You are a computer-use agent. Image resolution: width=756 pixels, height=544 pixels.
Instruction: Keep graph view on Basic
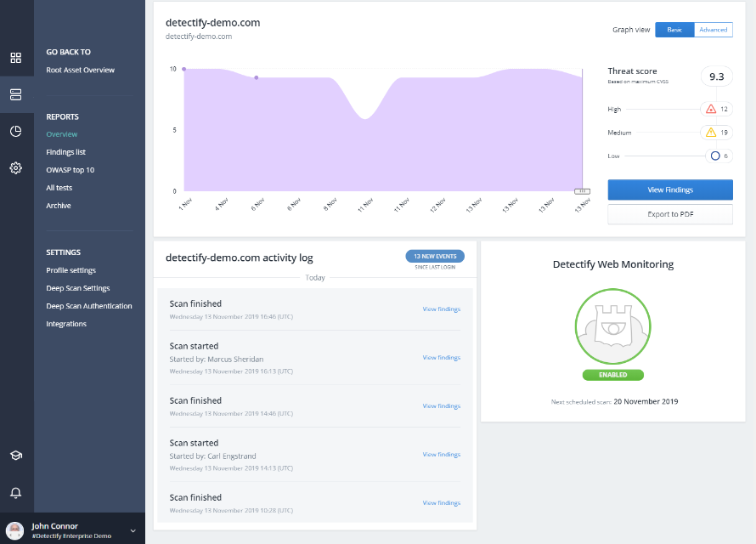tap(675, 29)
